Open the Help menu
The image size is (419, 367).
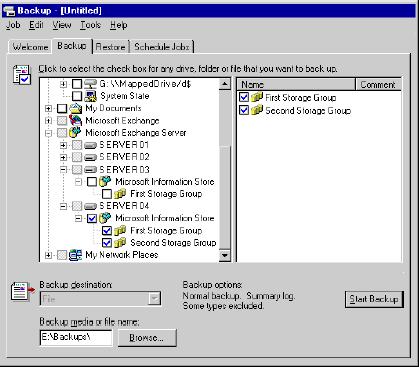click(x=119, y=25)
